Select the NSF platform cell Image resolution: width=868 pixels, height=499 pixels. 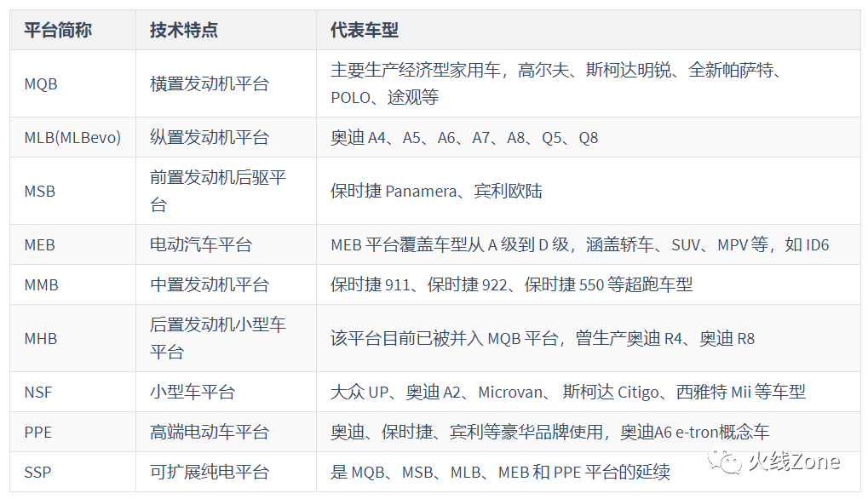pos(72,392)
